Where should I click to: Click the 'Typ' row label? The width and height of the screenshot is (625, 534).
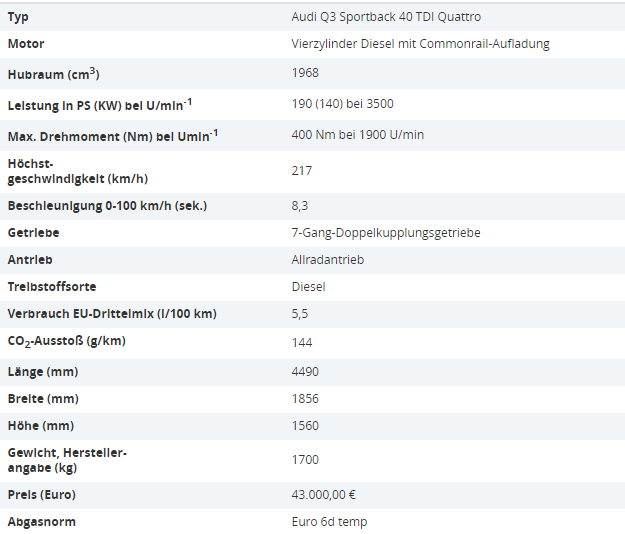18,17
